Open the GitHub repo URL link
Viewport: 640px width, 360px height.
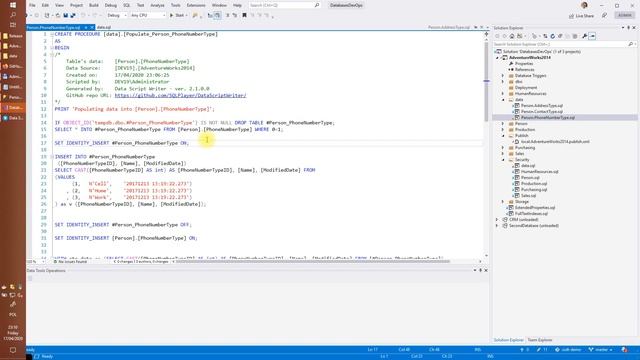[180, 95]
